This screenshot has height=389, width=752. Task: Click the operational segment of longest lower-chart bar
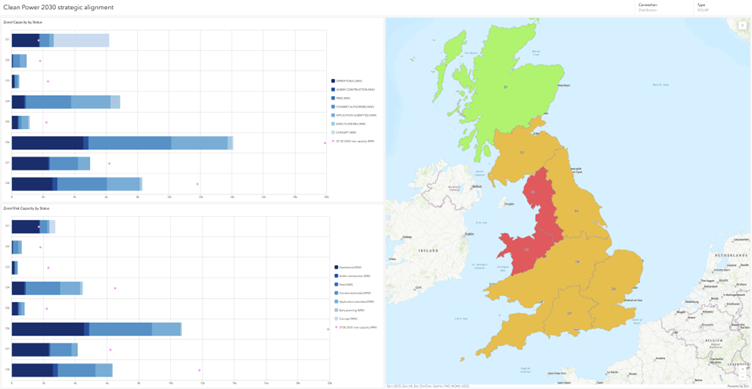point(48,329)
